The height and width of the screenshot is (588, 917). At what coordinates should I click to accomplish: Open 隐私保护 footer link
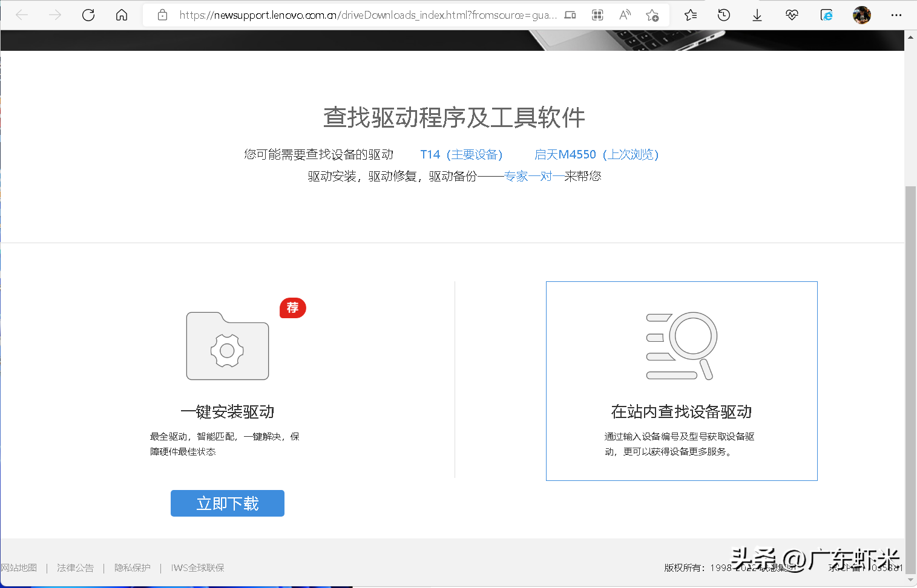point(133,567)
